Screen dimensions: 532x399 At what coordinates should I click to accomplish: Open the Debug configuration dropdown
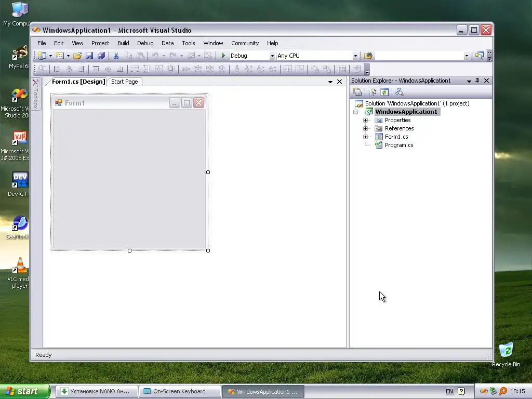pos(272,56)
